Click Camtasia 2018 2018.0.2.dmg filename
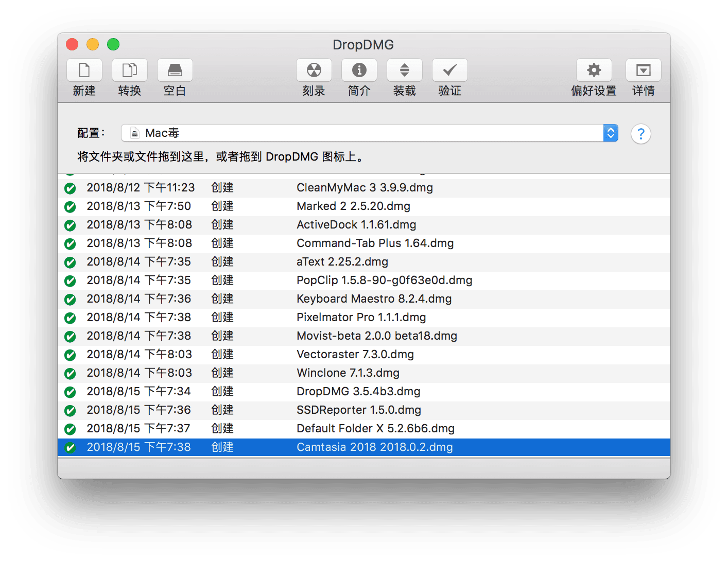Screen dimensions: 728x561 point(375,447)
